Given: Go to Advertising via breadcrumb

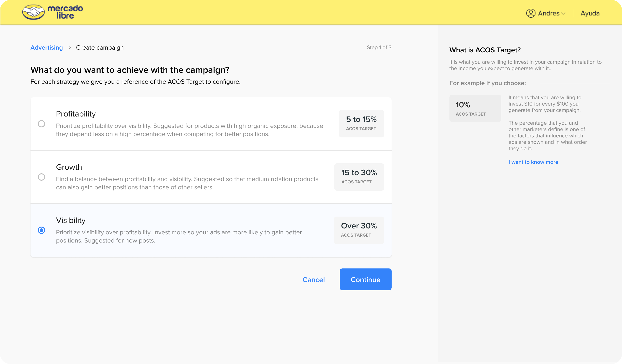Looking at the screenshot, I should (x=47, y=48).
